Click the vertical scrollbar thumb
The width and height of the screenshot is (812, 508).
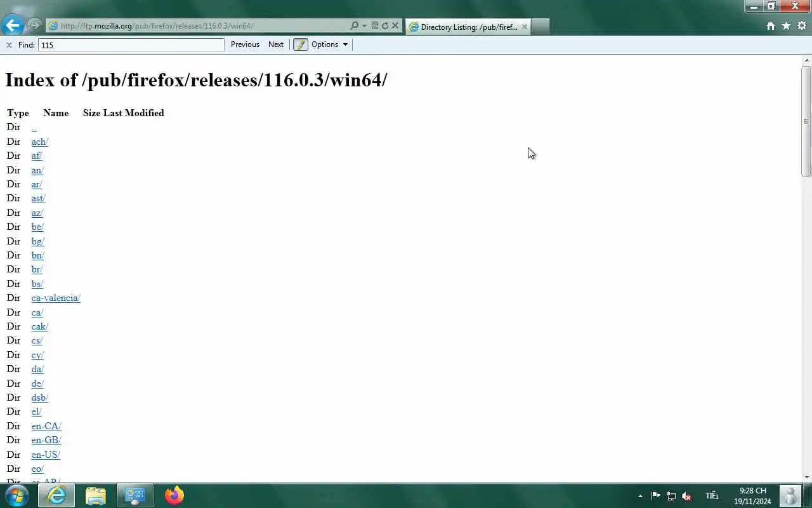806,121
